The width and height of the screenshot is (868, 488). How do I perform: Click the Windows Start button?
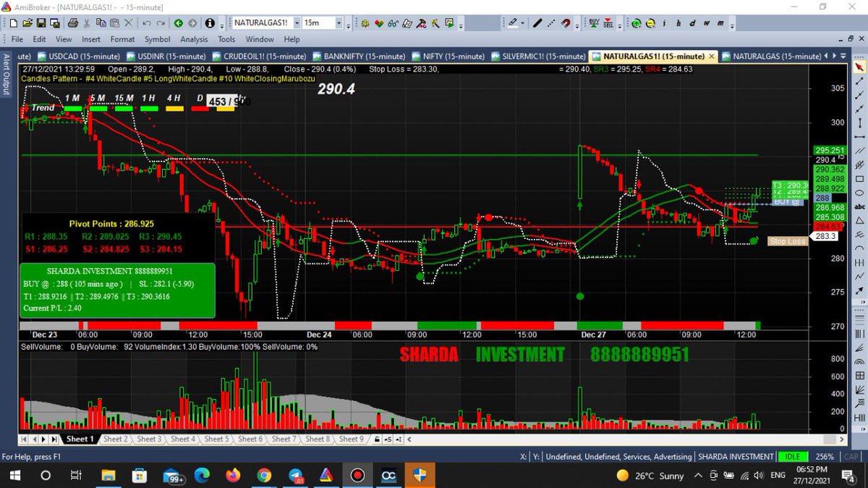coord(15,476)
